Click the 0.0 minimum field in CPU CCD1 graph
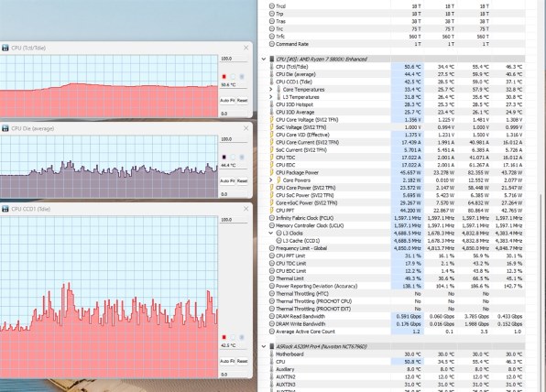The image size is (546, 392). click(234, 375)
